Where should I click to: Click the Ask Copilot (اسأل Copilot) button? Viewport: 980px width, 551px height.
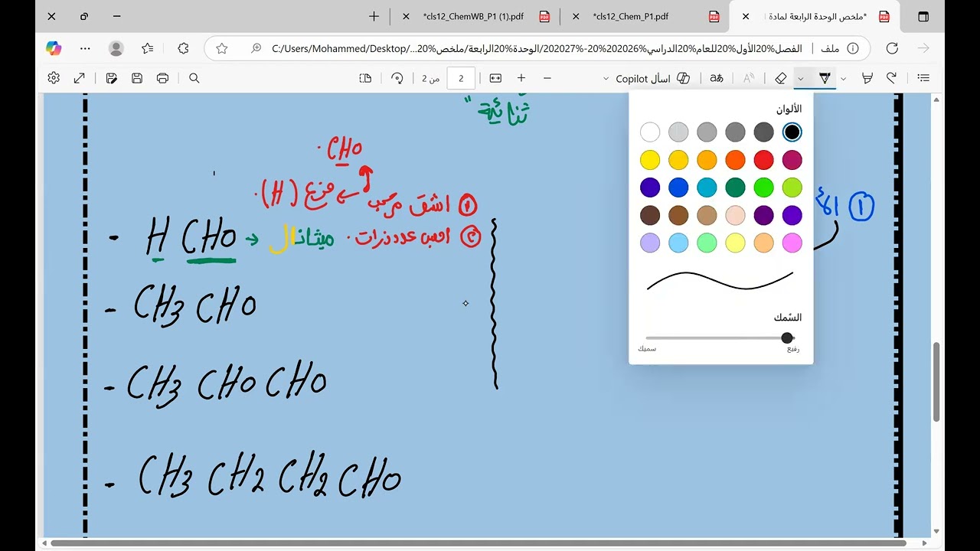(x=653, y=78)
